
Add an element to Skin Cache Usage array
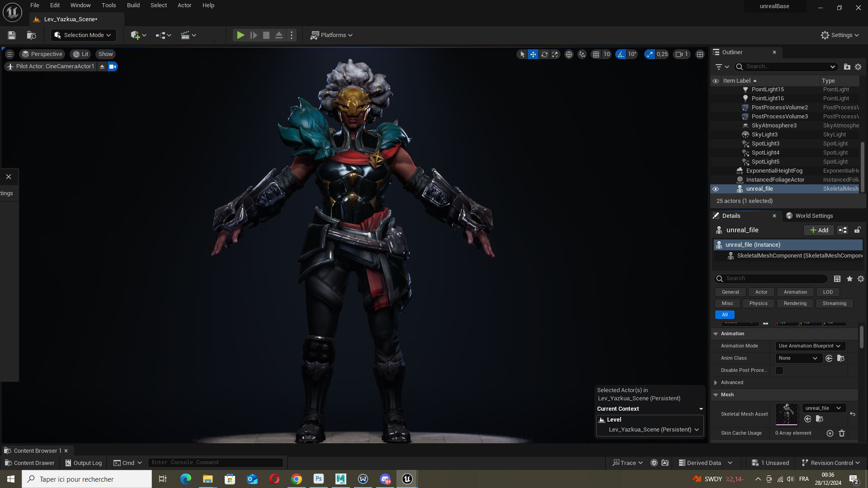(x=830, y=433)
